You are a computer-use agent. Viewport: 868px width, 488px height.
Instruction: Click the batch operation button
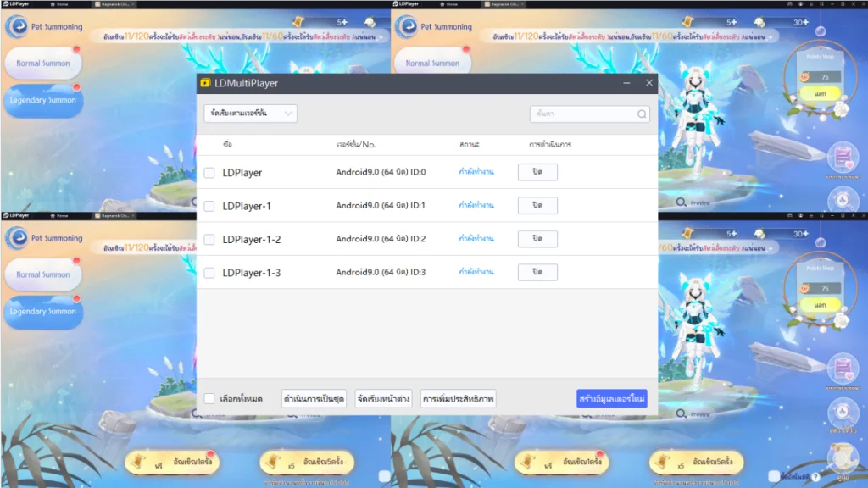point(314,398)
